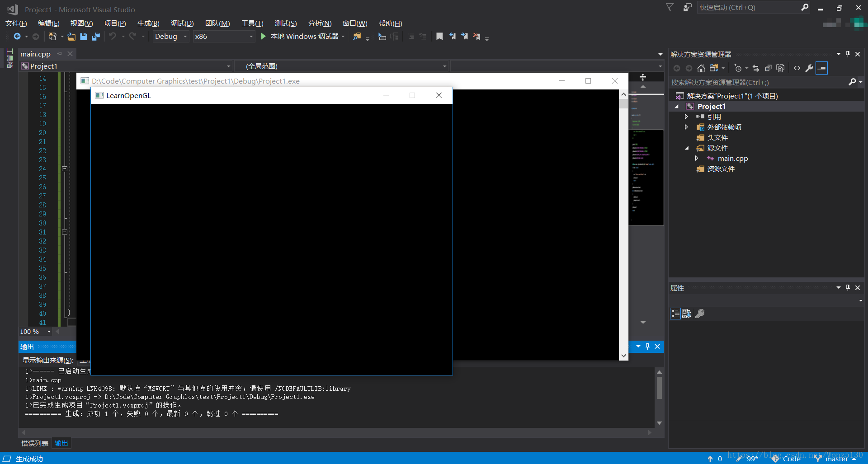
Task: Click the 99* pending changes indicator
Action: click(x=747, y=459)
